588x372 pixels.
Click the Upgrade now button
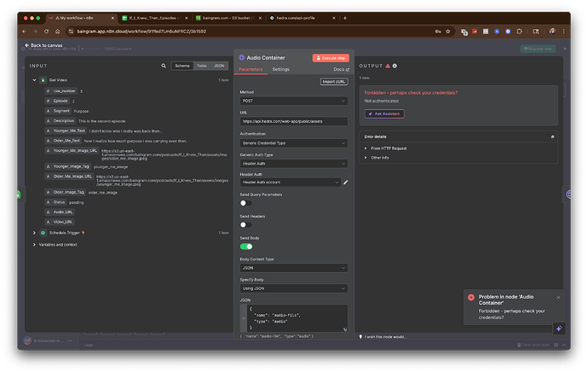pos(538,49)
